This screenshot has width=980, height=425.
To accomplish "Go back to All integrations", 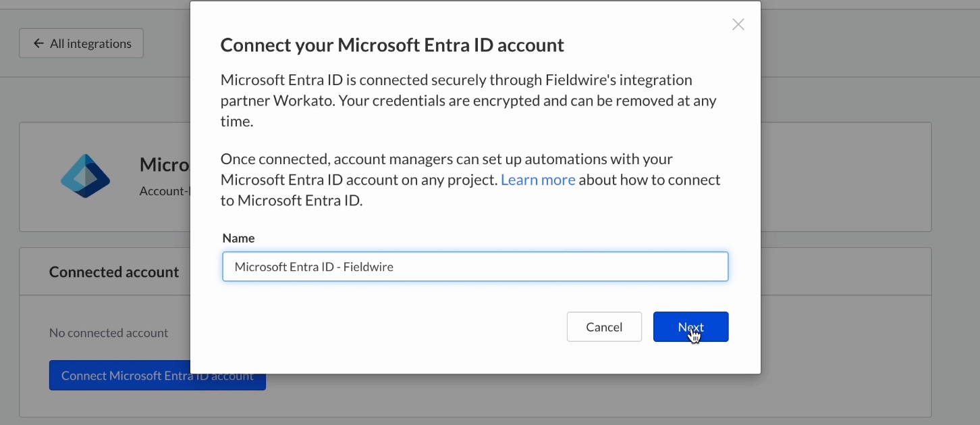I will coord(81,43).
